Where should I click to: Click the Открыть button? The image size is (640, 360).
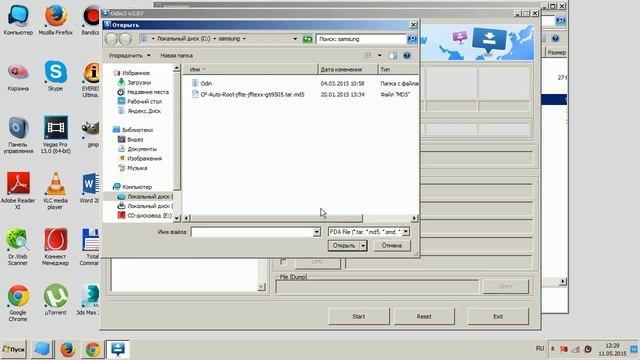[344, 245]
